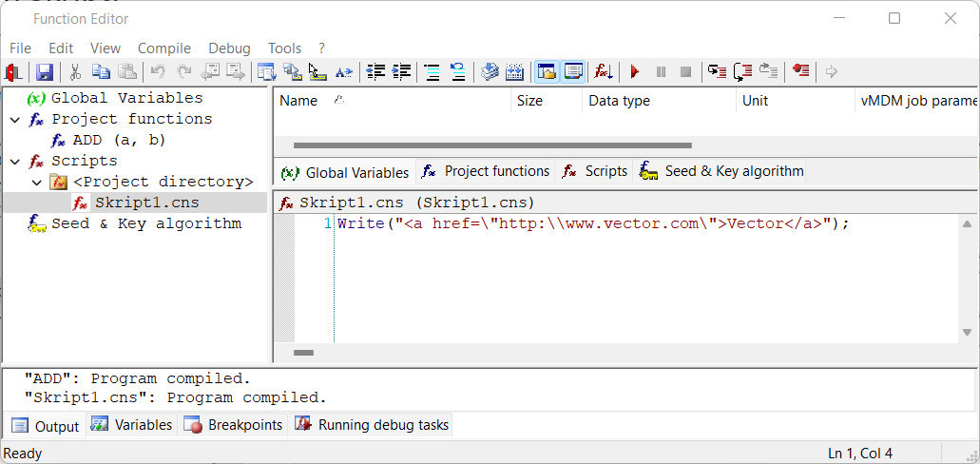Click the exit door icon in toolbar

13,72
